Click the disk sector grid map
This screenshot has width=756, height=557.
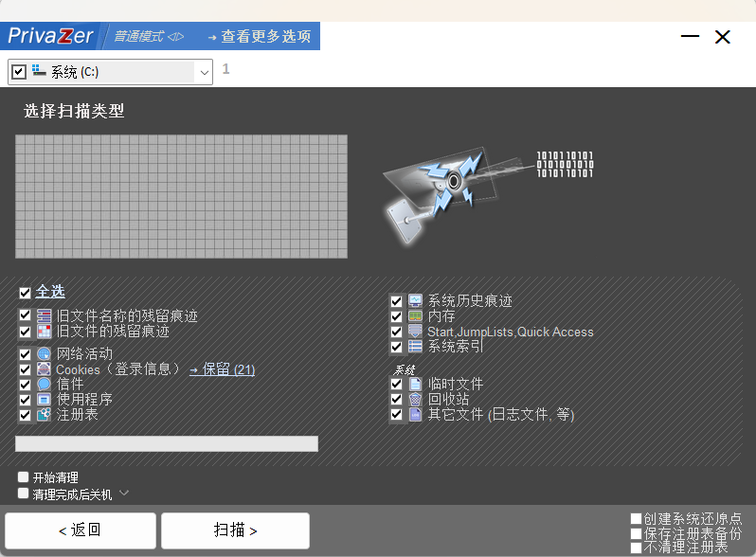coord(181,196)
